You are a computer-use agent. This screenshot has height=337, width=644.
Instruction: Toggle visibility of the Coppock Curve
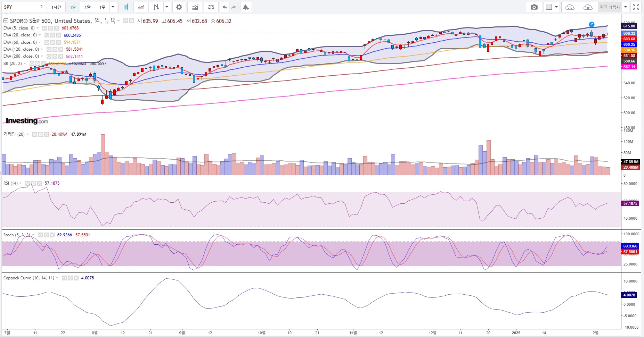coord(64,278)
